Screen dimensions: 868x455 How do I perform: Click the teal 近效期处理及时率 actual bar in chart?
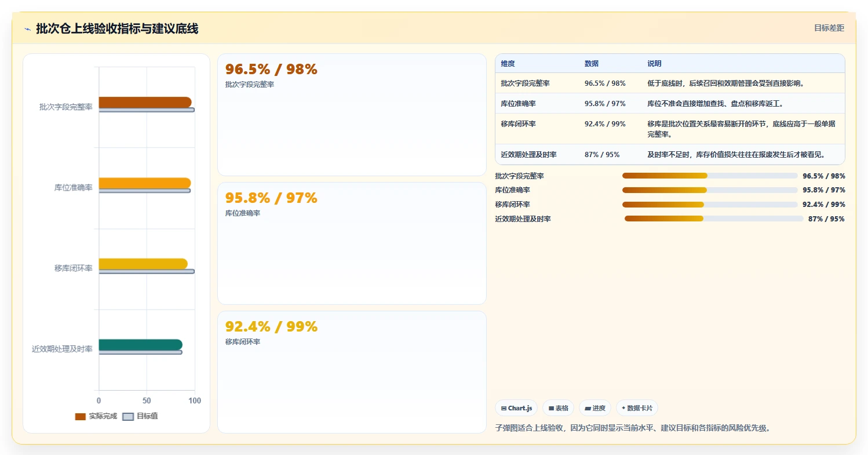coord(141,345)
